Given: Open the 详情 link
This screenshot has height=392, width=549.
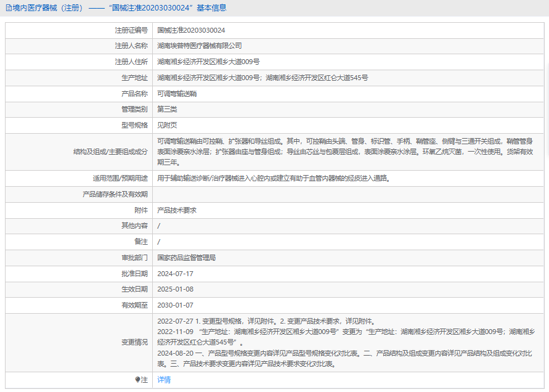Looking at the screenshot, I should tap(164, 380).
